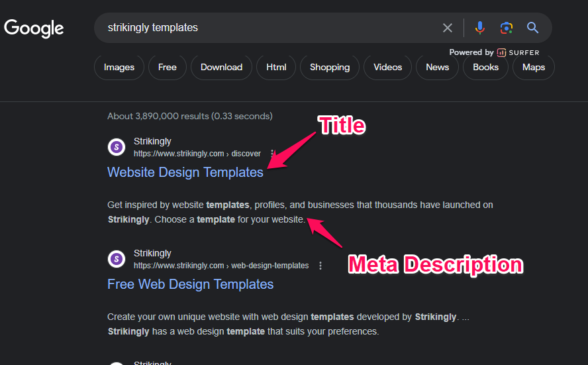Click the Google logo
Viewport: 588px width, 365px height.
pyautogui.click(x=34, y=28)
